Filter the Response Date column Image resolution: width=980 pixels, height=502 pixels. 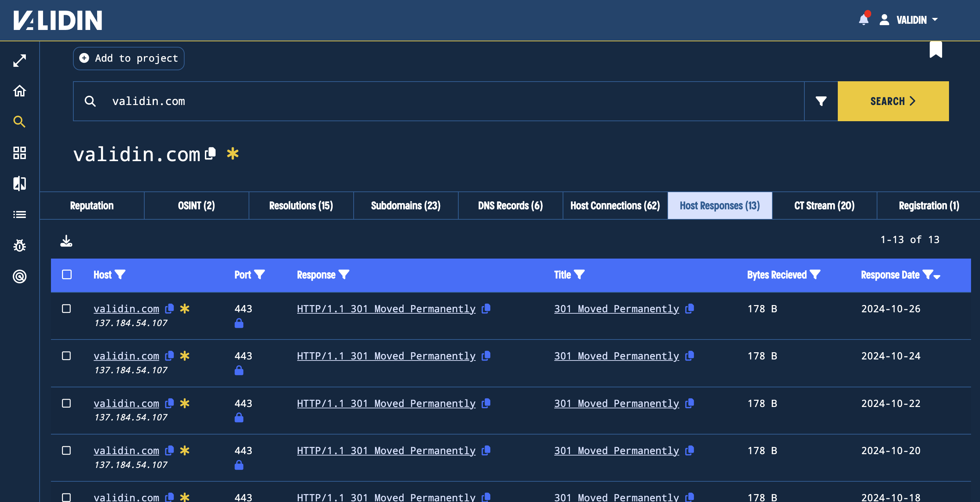pos(928,274)
